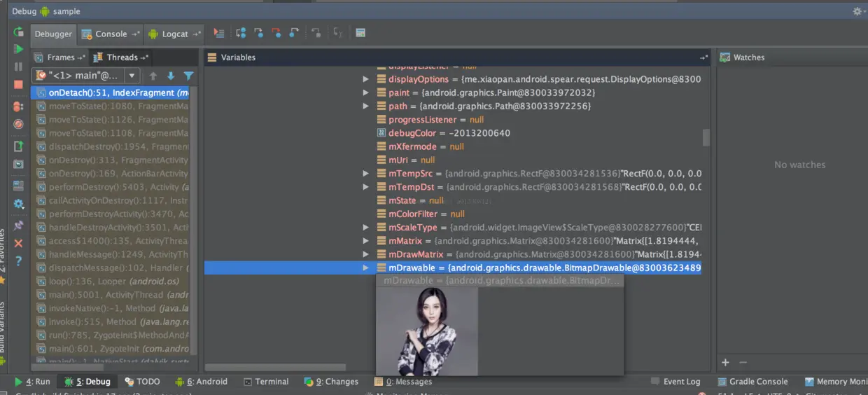
Task: Open the Android tool window
Action: point(202,382)
